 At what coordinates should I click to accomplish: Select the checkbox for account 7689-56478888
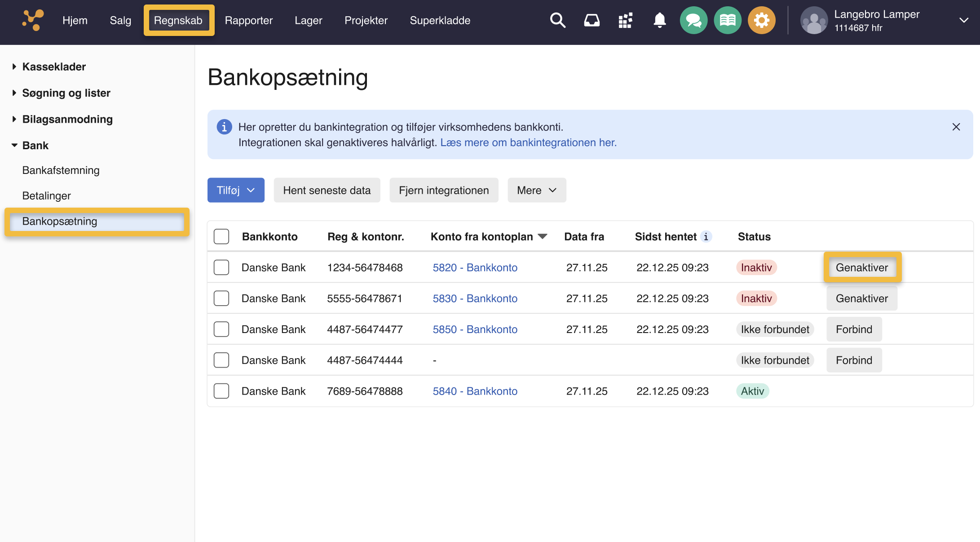221,391
